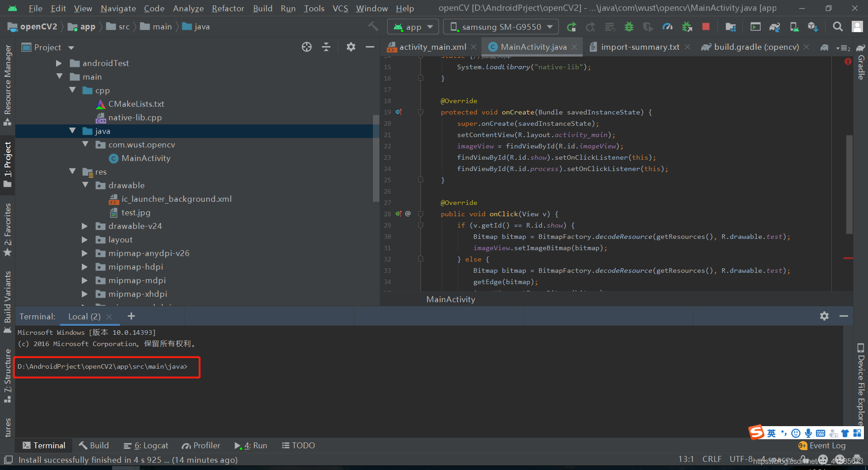Toggle the Favorites side panel

pyautogui.click(x=7, y=230)
